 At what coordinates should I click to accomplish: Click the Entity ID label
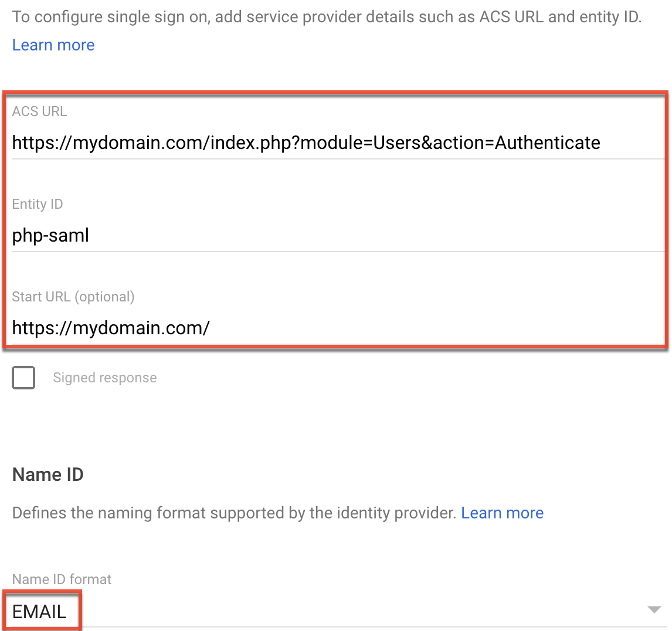pos(37,204)
